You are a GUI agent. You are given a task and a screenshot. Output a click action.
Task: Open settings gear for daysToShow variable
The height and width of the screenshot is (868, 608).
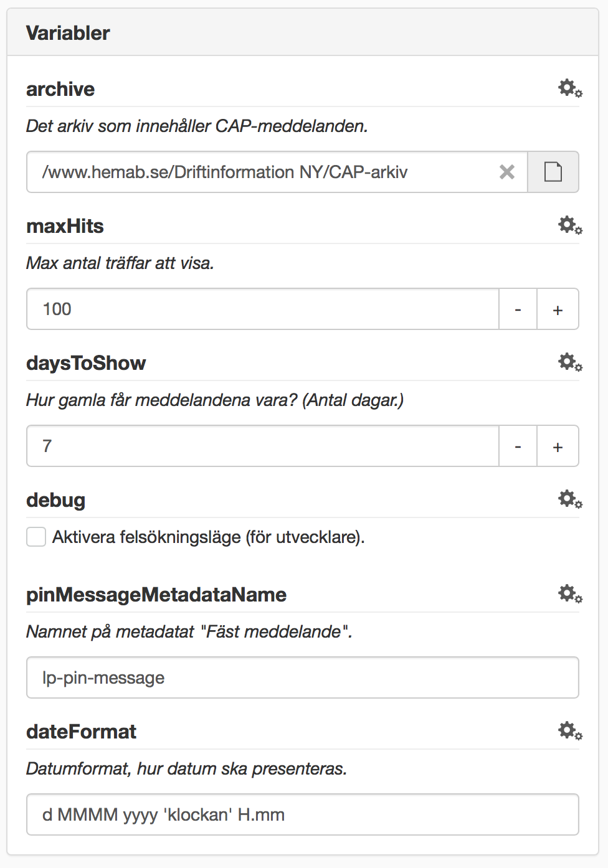point(569,362)
